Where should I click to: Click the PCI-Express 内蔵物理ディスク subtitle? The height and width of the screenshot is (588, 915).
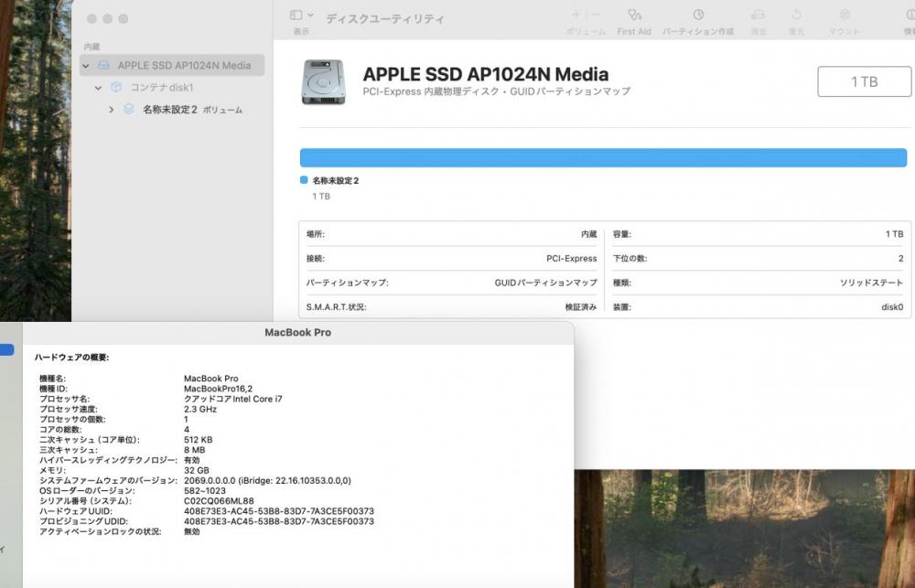[497, 91]
